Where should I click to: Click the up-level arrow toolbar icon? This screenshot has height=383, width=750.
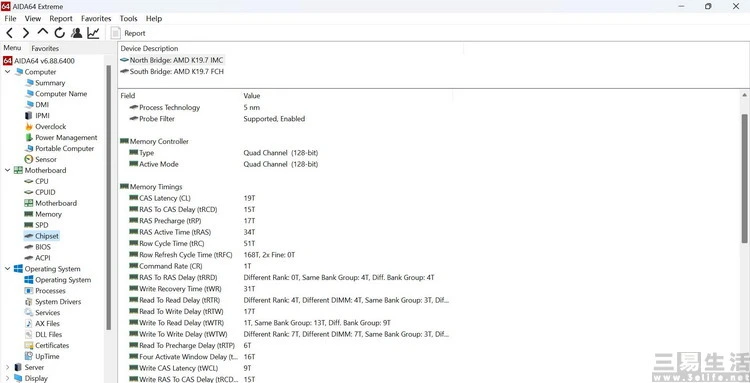(43, 32)
